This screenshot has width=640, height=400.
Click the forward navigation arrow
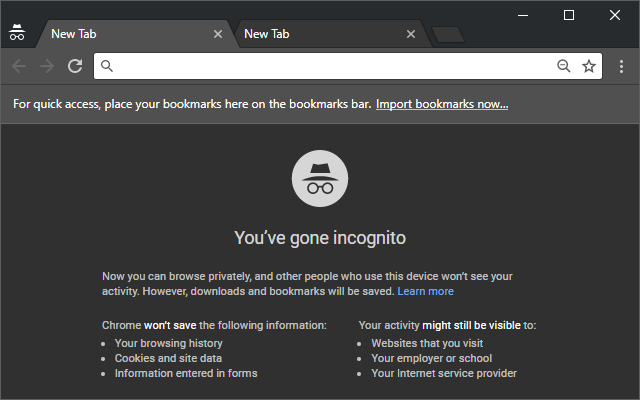point(47,66)
